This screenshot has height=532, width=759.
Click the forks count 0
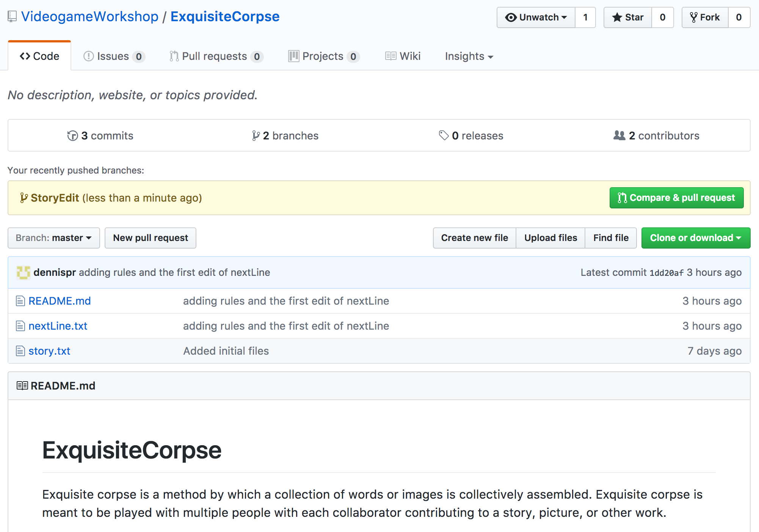point(739,17)
